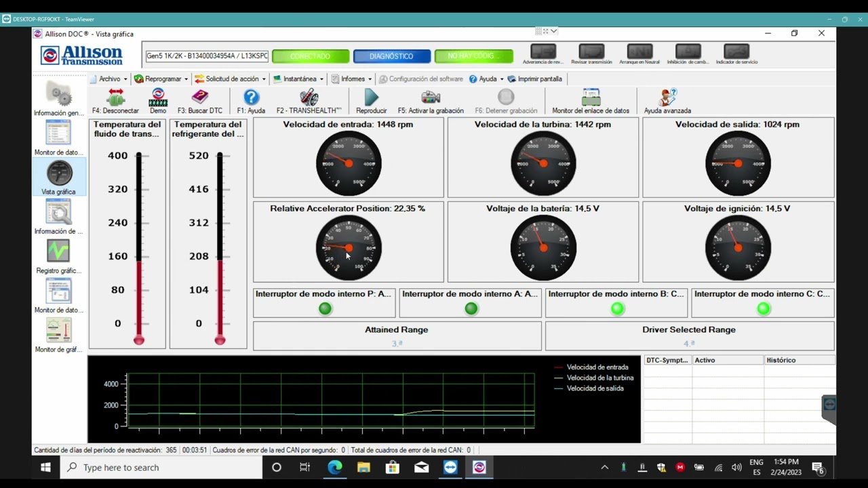This screenshot has width=868, height=488.
Task: Open second Monitor de datos sidebar icon
Action: (x=58, y=291)
